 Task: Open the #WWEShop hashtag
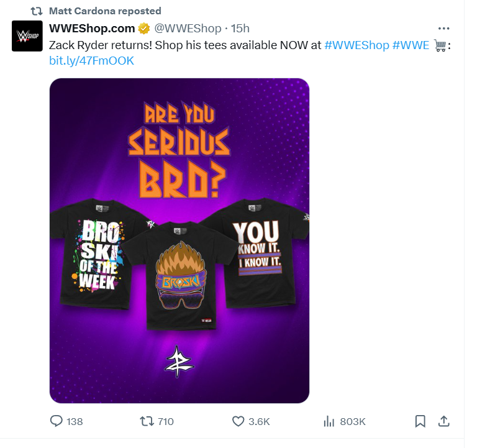click(x=357, y=45)
